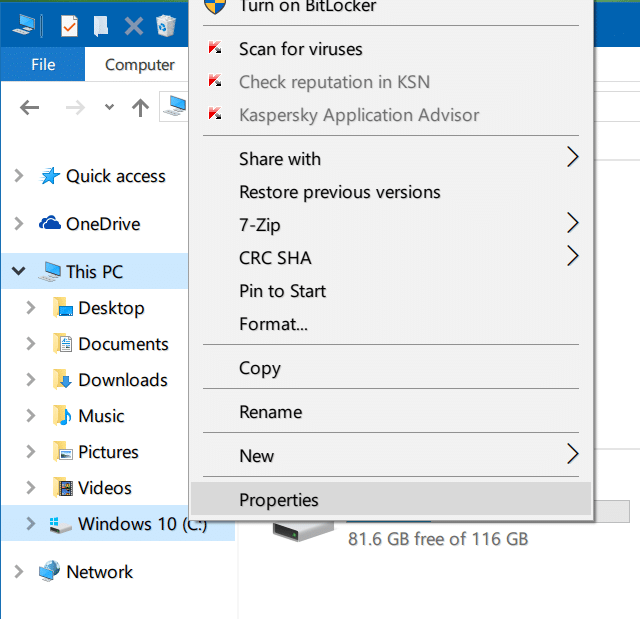Collapse the This PC node

pyautogui.click(x=19, y=271)
